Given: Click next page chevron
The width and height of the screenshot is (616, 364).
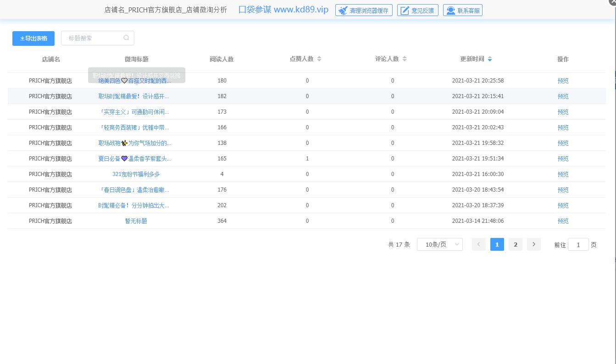Looking at the screenshot, I should click(x=533, y=244).
